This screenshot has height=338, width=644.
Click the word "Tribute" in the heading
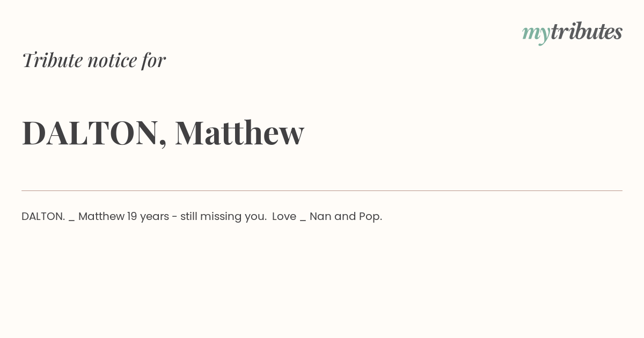(52, 60)
